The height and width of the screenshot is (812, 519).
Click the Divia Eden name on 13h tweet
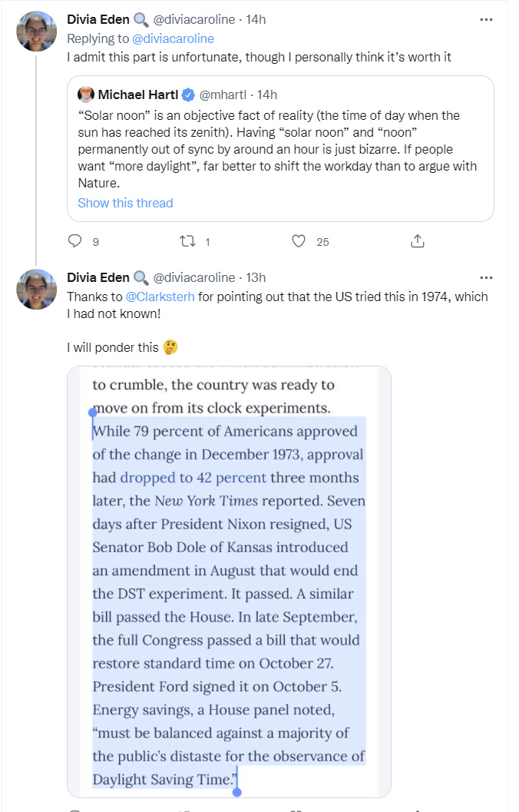point(98,277)
